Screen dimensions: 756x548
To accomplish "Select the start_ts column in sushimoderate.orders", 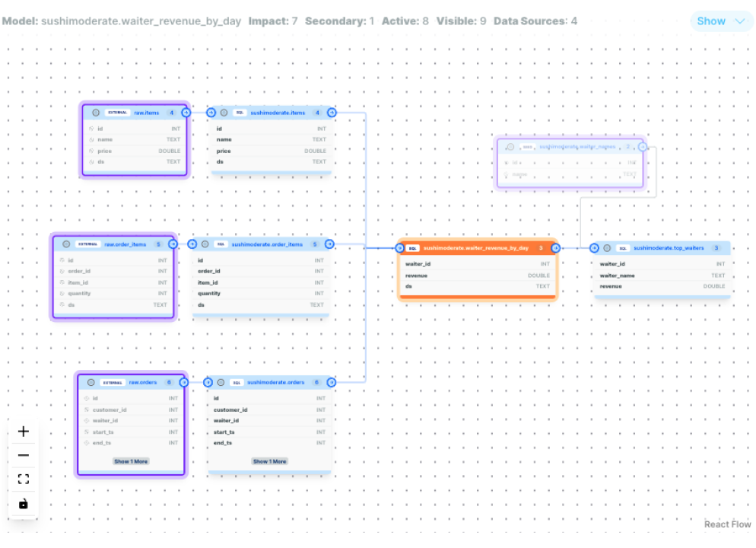I will (x=269, y=432).
